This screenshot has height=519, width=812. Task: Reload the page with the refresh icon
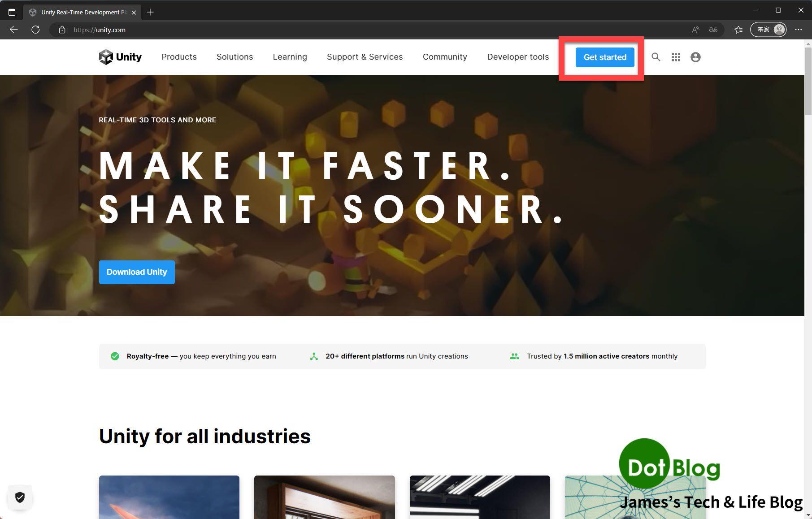[35, 30]
